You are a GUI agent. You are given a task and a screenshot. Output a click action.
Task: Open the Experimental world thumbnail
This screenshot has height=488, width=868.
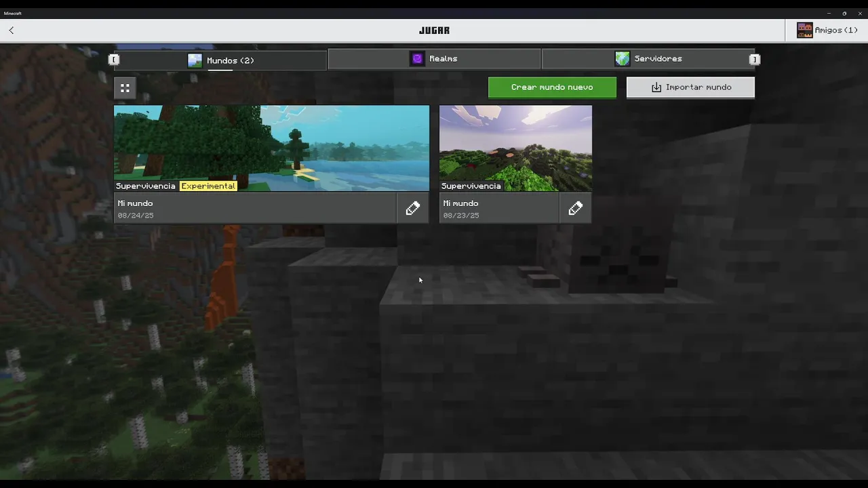pyautogui.click(x=271, y=148)
